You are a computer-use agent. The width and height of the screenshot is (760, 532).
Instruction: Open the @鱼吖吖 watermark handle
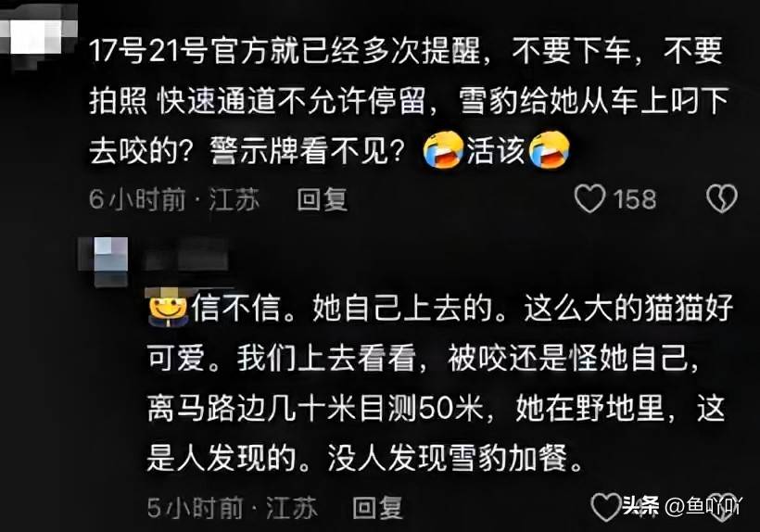[703, 507]
